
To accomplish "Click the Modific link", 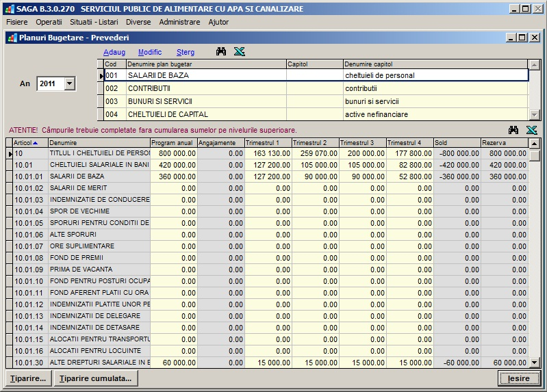I will coord(150,52).
